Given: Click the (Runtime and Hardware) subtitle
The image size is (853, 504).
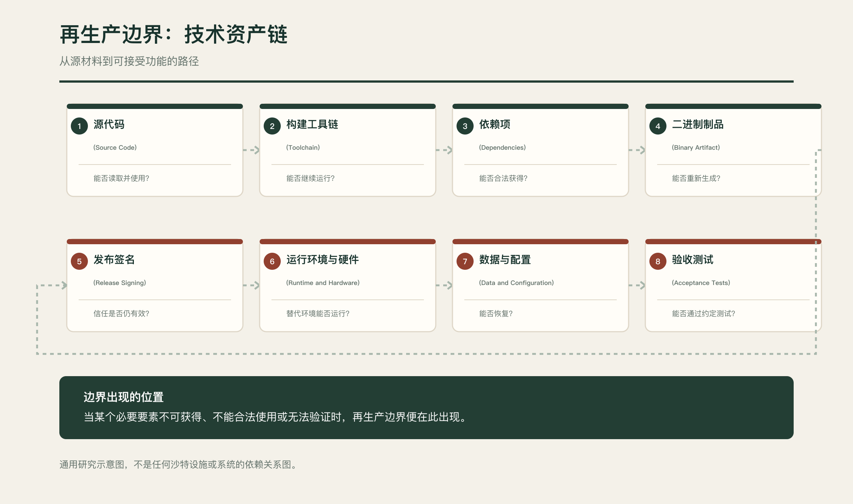Looking at the screenshot, I should pyautogui.click(x=323, y=283).
